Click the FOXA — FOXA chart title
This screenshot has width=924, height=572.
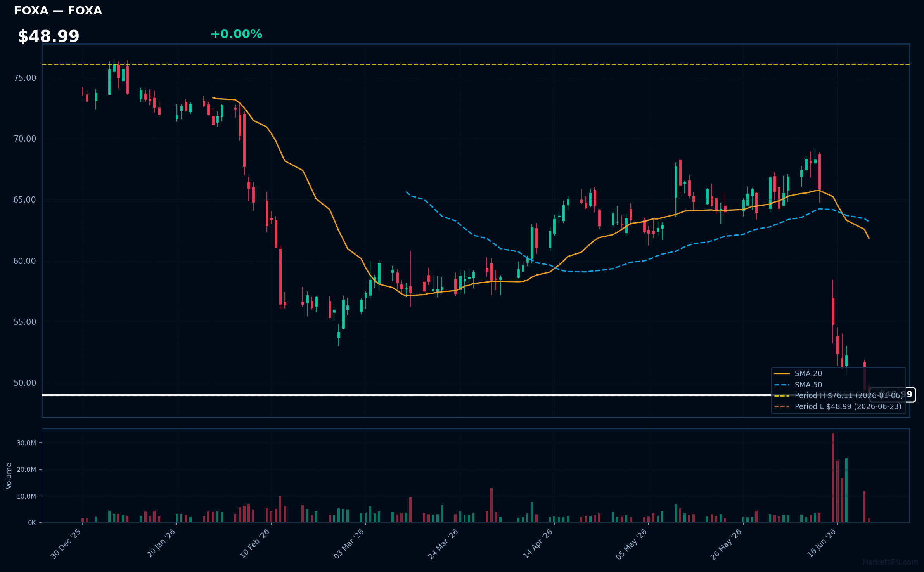58,11
